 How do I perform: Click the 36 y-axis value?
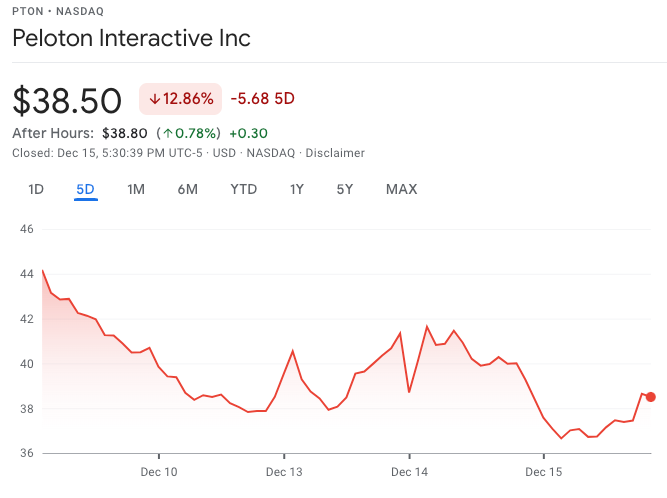[x=27, y=453]
